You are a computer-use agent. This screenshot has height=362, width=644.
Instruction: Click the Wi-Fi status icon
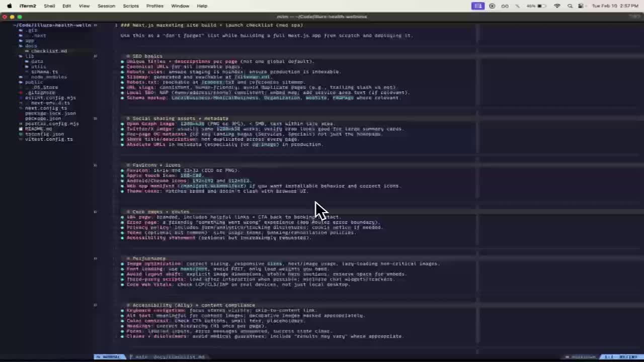point(557,6)
